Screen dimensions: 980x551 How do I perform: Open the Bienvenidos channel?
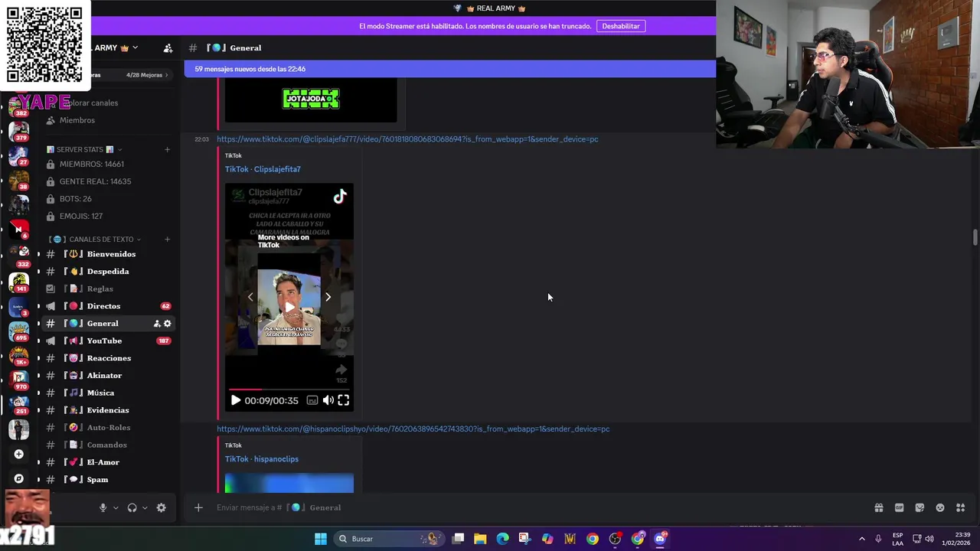tap(108, 254)
